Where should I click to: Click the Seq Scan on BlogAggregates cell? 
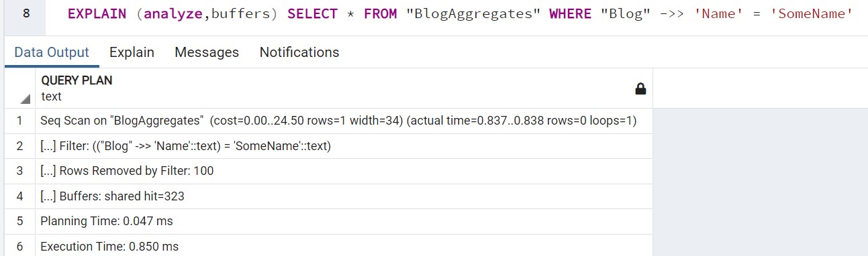[x=344, y=121]
